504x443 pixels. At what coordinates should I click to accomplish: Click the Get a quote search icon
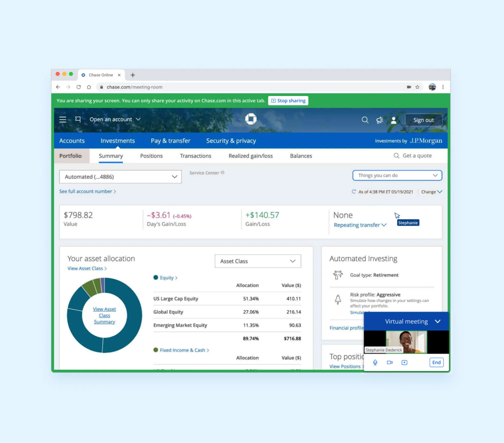396,156
